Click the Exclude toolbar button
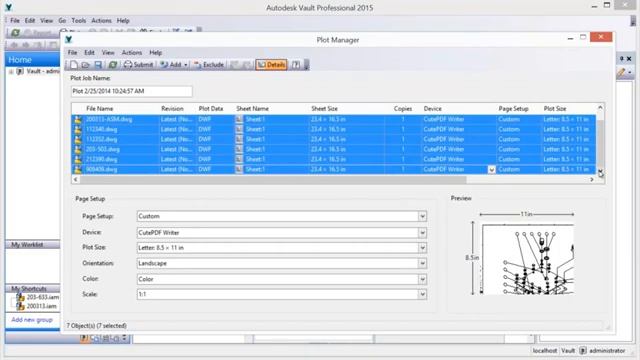Viewport: 640px width, 360px height. click(209, 65)
